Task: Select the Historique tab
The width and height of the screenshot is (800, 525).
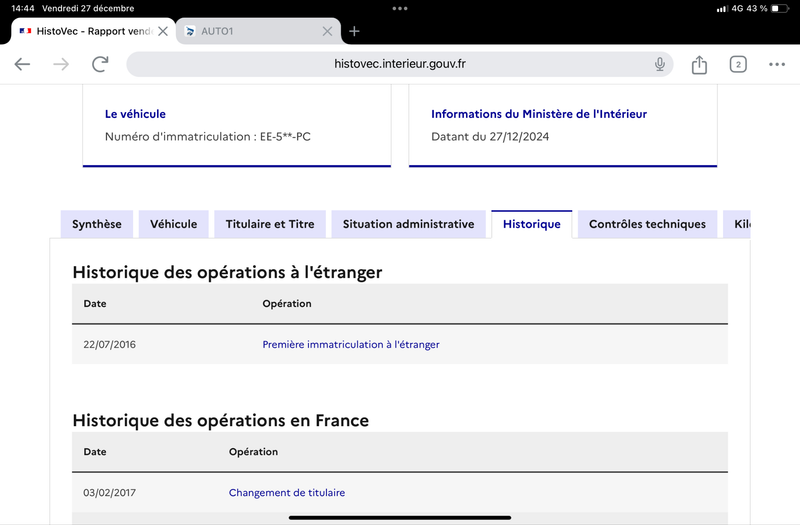Action: tap(532, 224)
